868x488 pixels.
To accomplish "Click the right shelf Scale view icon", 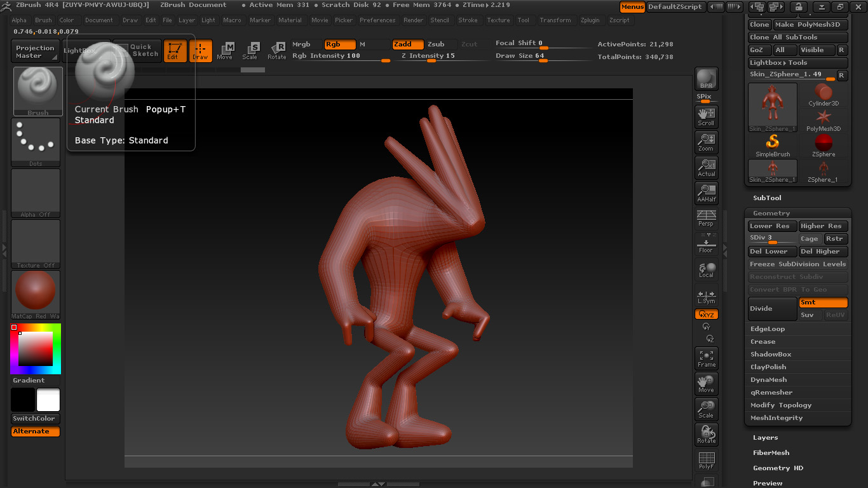I will [x=706, y=410].
